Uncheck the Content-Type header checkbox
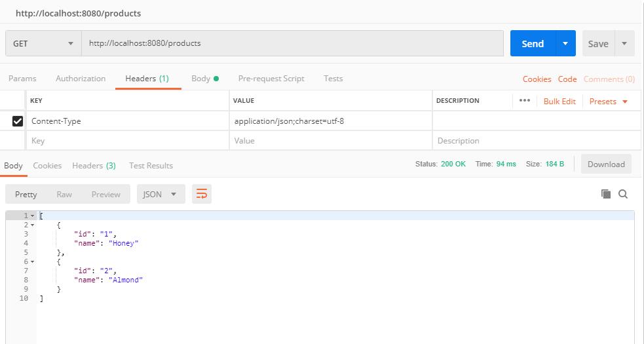Screen dimensions: 644x344 coord(18,121)
